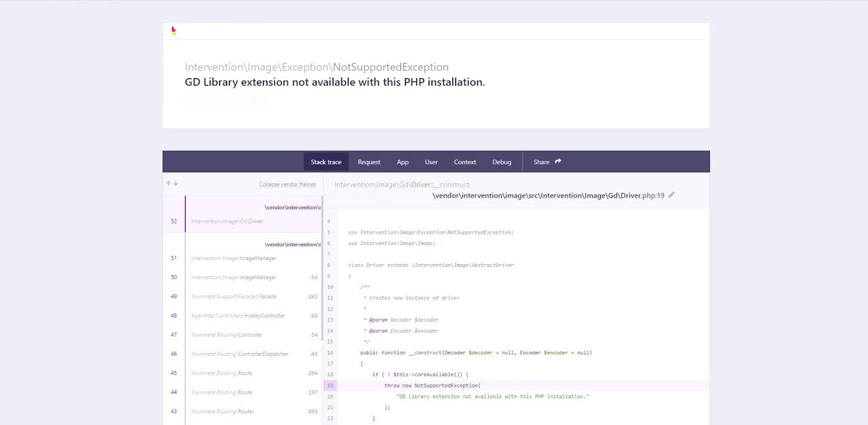This screenshot has width=868, height=425.
Task: Click the Driver.php:19 file path
Action: click(x=548, y=196)
